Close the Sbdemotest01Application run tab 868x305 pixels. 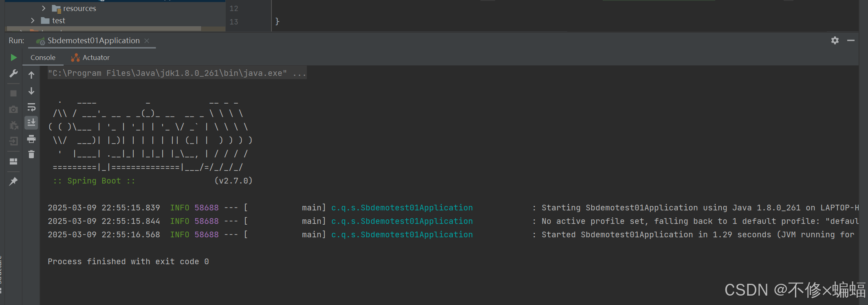(147, 41)
